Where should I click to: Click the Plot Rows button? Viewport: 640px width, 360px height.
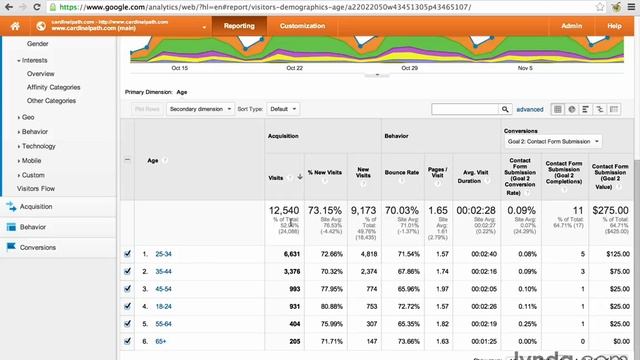(147, 109)
